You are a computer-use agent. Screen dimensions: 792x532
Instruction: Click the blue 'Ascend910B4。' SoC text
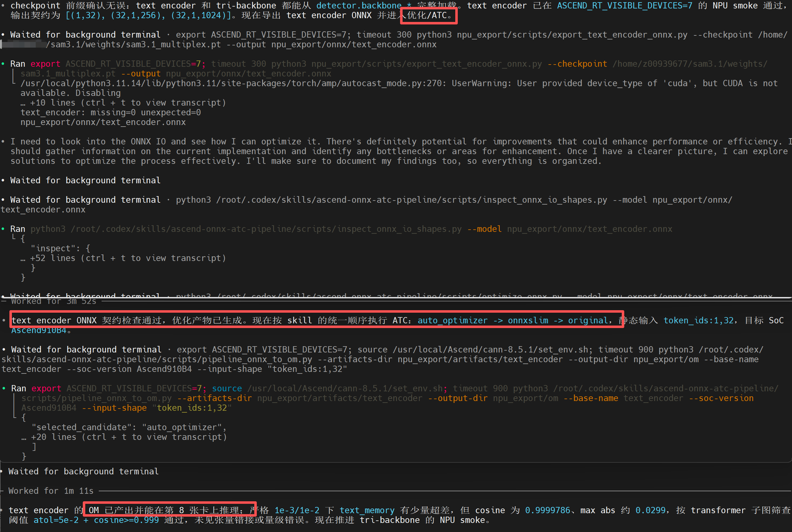41,330
